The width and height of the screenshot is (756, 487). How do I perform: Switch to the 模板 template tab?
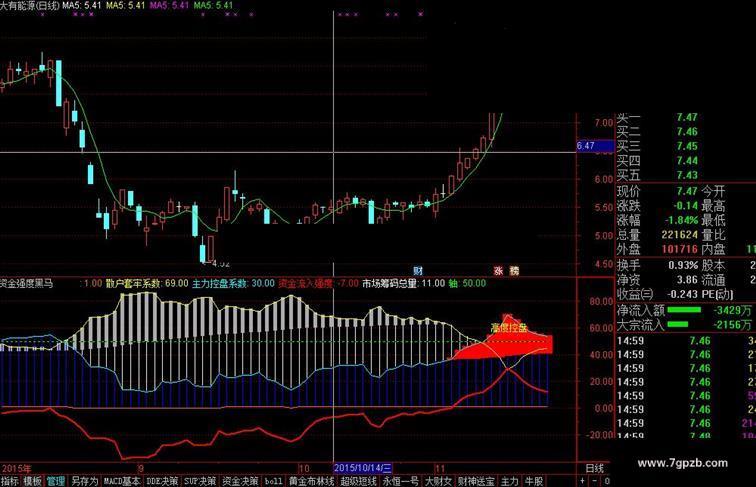tap(33, 481)
